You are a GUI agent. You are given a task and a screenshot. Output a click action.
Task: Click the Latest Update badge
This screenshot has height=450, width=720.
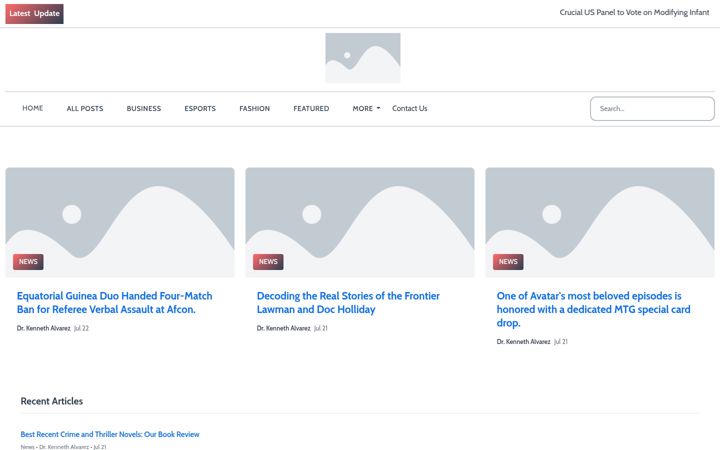coord(34,14)
